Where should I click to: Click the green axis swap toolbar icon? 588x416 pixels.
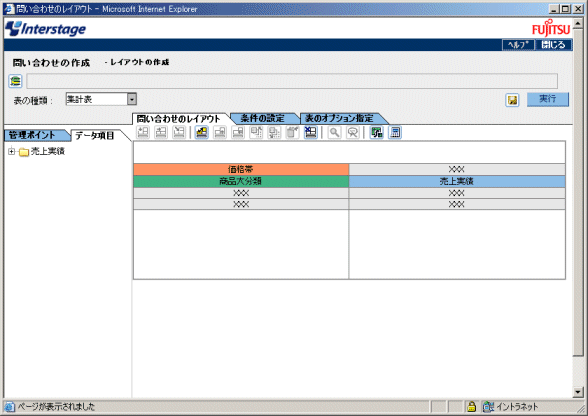click(x=376, y=132)
